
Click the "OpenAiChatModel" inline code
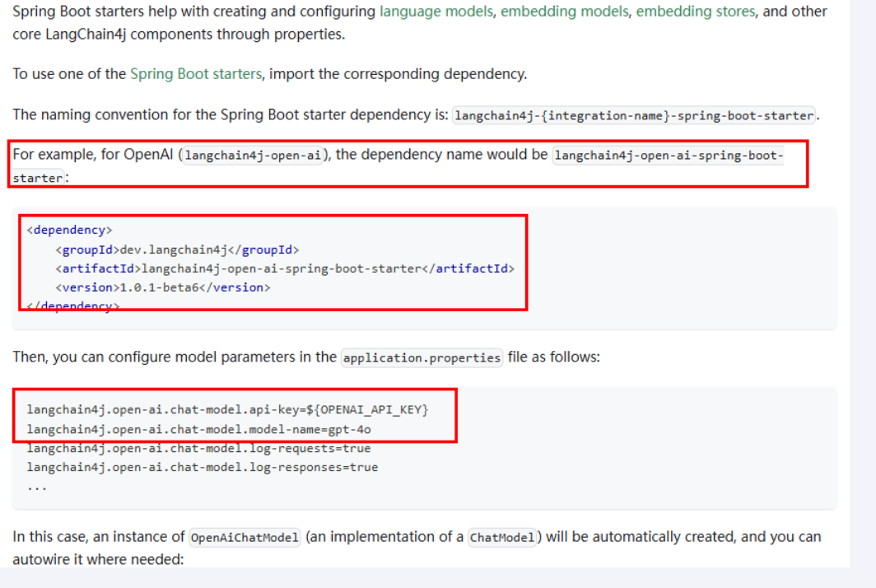click(245, 538)
